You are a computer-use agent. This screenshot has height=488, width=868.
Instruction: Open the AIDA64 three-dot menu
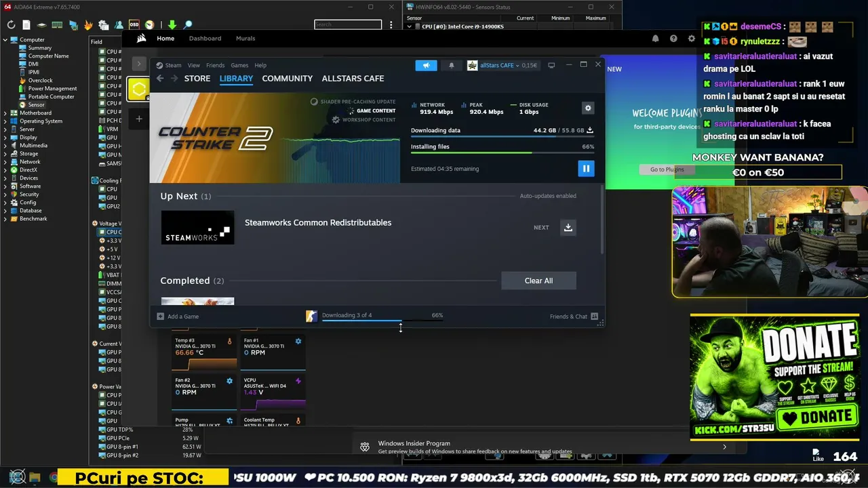point(391,25)
